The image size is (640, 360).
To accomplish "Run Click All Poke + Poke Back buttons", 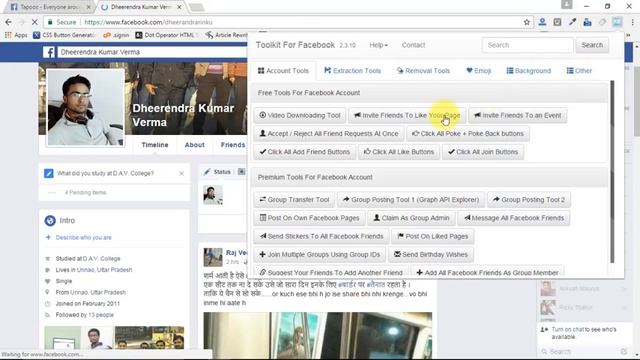I will [468, 133].
